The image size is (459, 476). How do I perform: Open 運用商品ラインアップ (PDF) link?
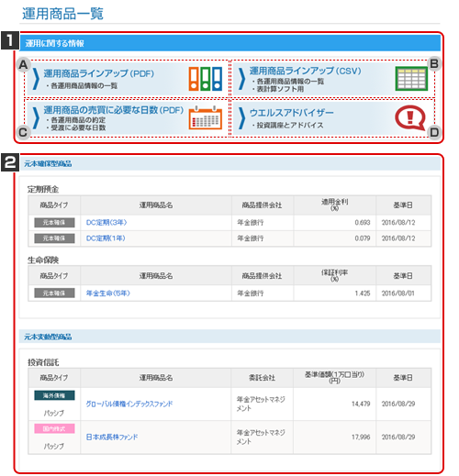coord(98,73)
